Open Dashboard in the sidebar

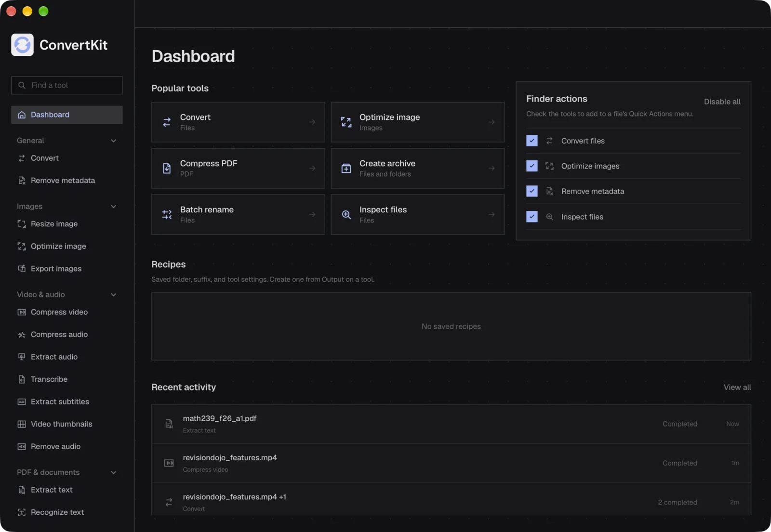(x=66, y=115)
